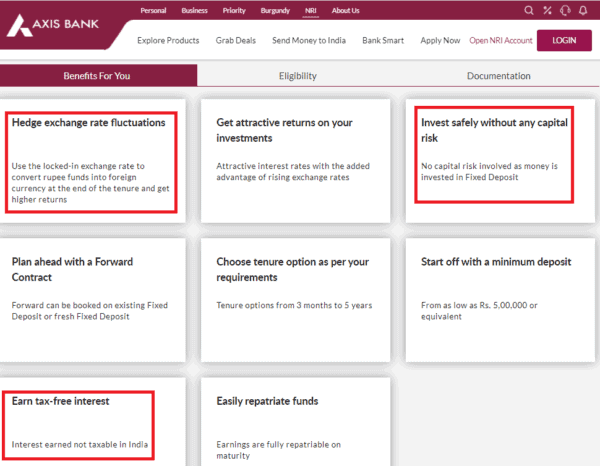Open the About Us menu item
The image size is (600, 466).
346,11
